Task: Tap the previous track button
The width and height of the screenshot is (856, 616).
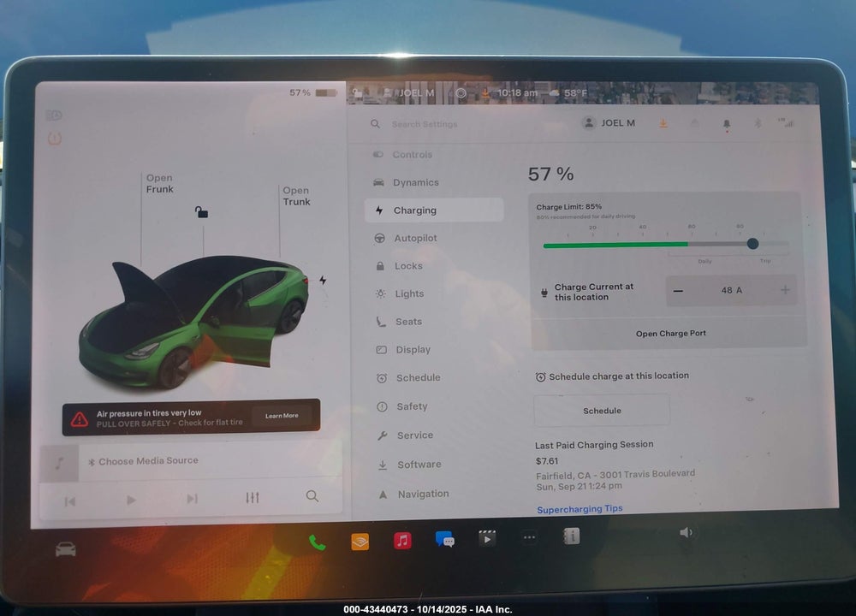Action: (70, 500)
